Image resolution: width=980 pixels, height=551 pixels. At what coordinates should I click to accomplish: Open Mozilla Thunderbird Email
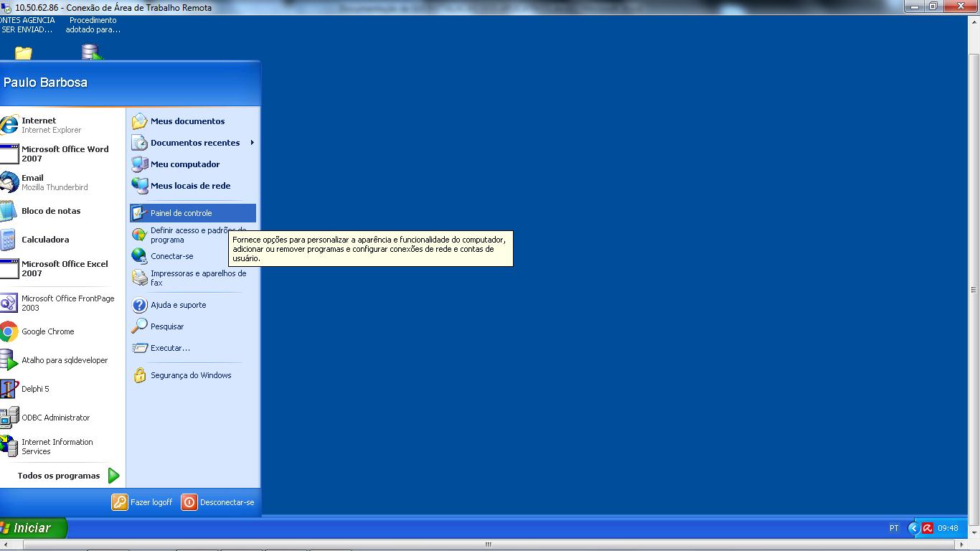[62, 182]
